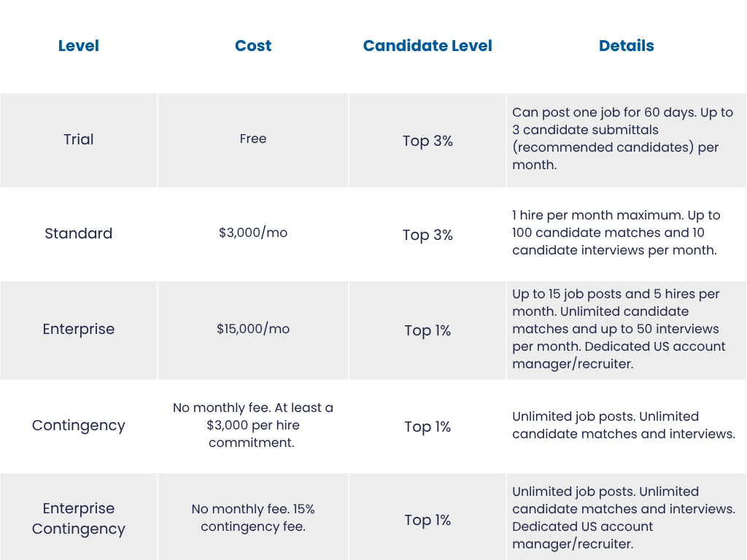Click the Standard details about 100 matches
The image size is (747, 560).
click(x=616, y=233)
